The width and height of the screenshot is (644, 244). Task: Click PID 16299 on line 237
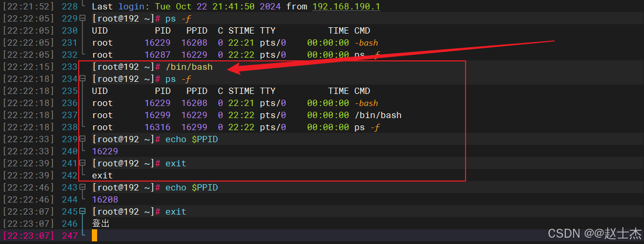click(157, 115)
